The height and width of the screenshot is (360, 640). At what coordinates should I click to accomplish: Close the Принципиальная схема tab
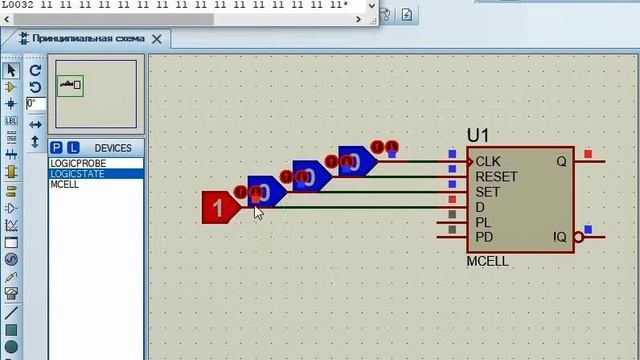[x=157, y=39]
